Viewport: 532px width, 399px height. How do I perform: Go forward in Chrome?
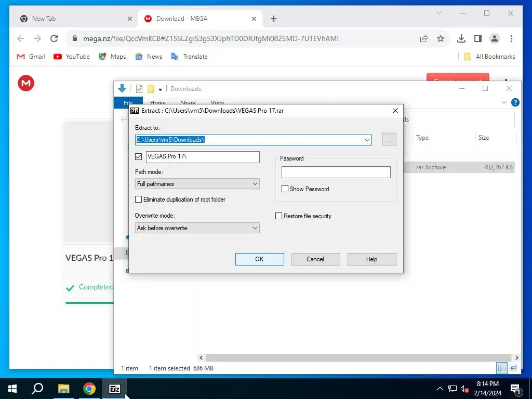pyautogui.click(x=37, y=38)
